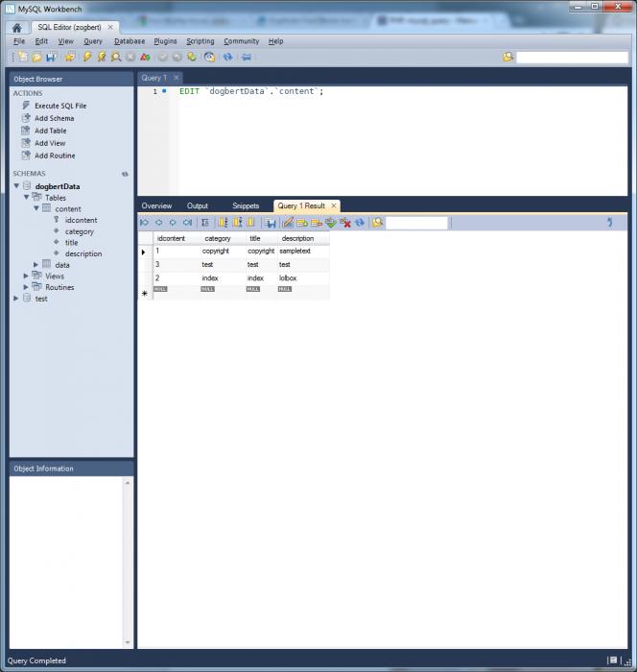637x672 pixels.
Task: Export the recordset to file icon
Action: tap(270, 223)
